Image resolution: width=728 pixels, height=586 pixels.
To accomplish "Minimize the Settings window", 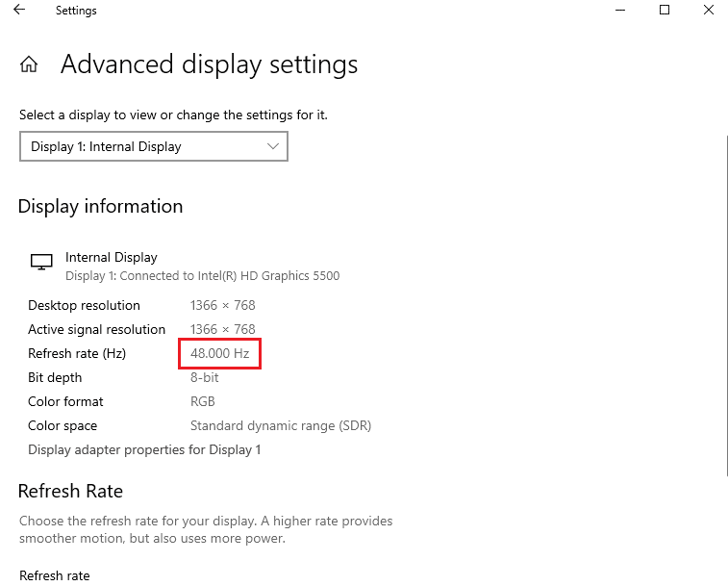I will click(618, 11).
